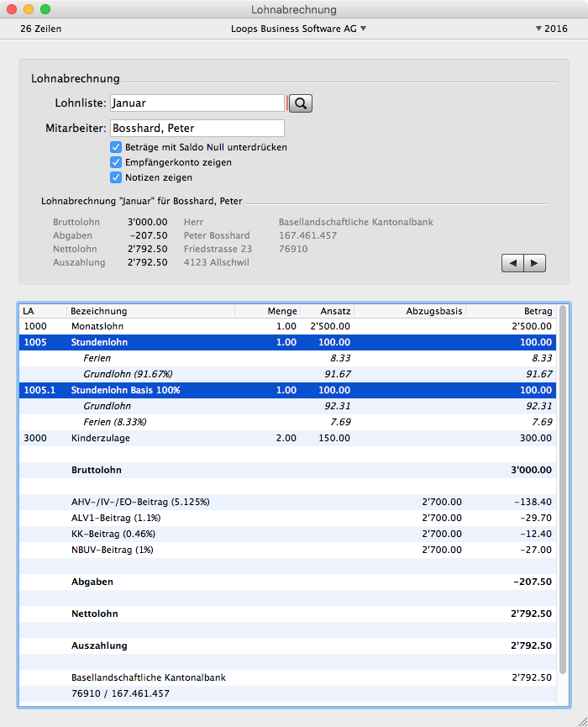Click the magnifying glass search button

click(301, 103)
